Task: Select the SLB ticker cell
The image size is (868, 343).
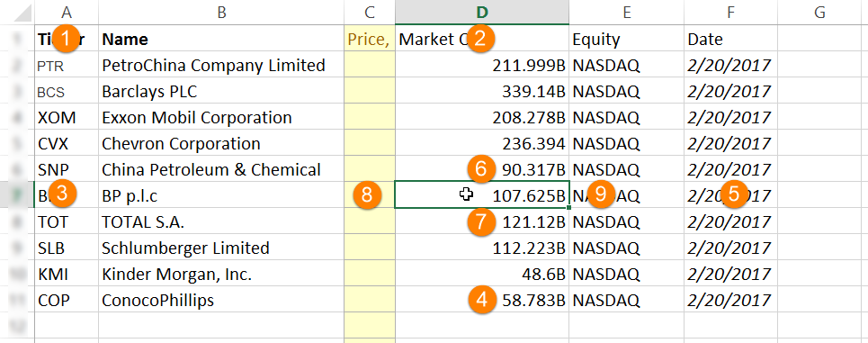Action: pyautogui.click(x=67, y=248)
